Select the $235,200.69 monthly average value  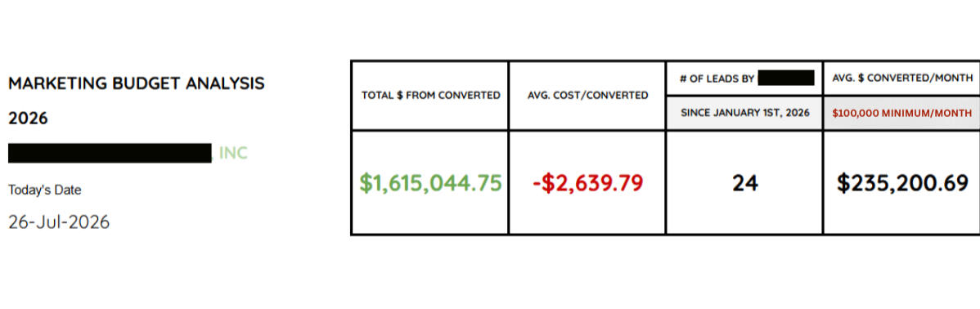[902, 183]
